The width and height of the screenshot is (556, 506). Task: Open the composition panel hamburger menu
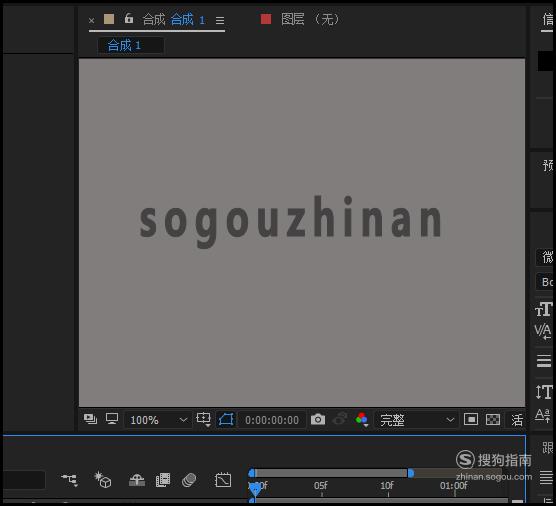pos(220,21)
